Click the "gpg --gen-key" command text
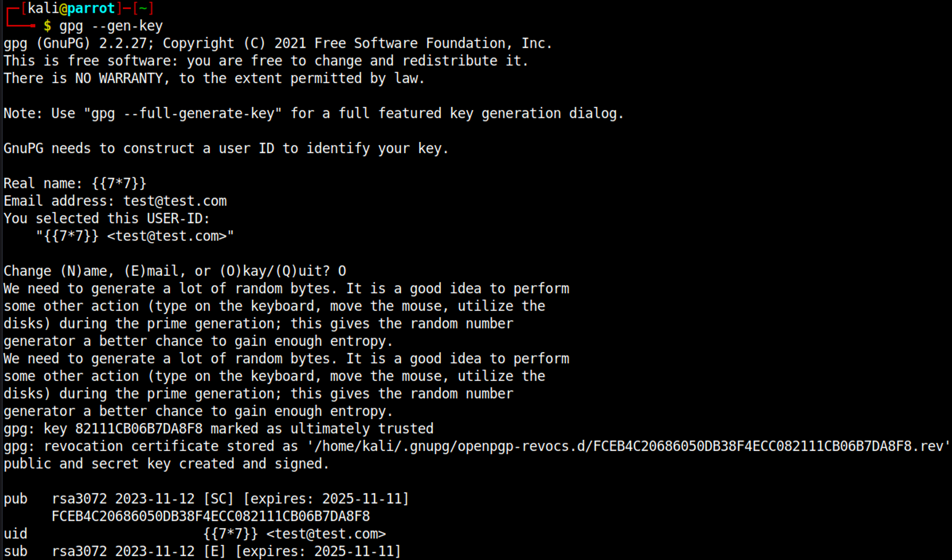This screenshot has height=560, width=952. pos(110,26)
